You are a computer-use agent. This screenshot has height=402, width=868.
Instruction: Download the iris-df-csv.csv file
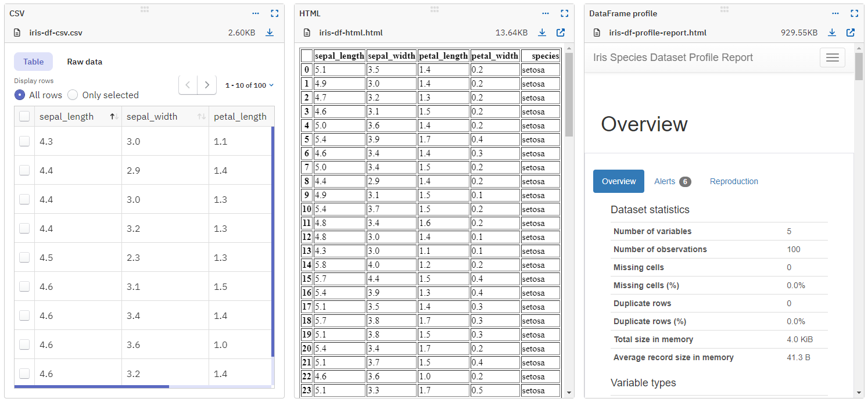pyautogui.click(x=269, y=33)
